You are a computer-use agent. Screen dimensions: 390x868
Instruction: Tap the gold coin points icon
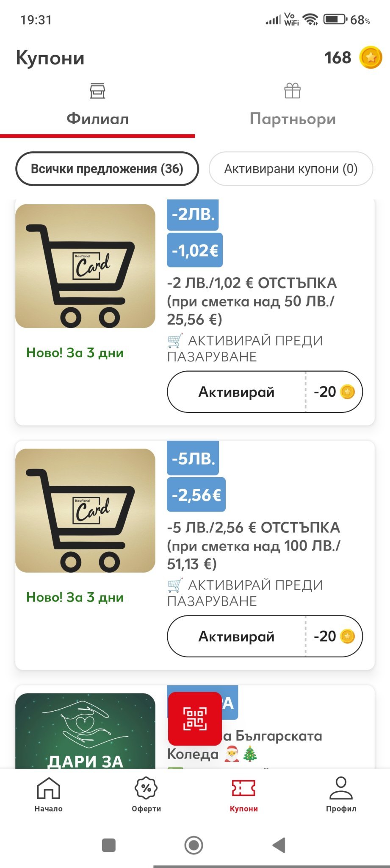point(371,58)
